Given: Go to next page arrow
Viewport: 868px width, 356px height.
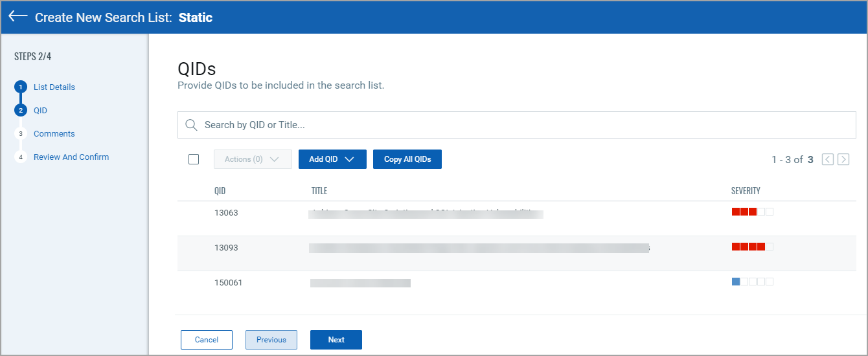Looking at the screenshot, I should [843, 159].
